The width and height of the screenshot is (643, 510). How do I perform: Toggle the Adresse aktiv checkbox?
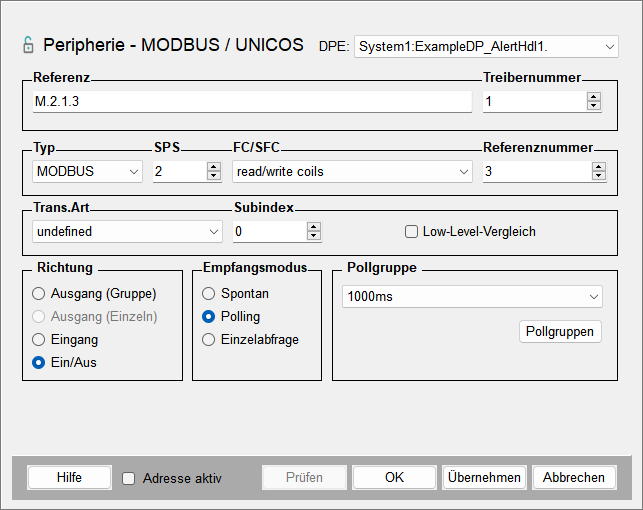pos(129,478)
